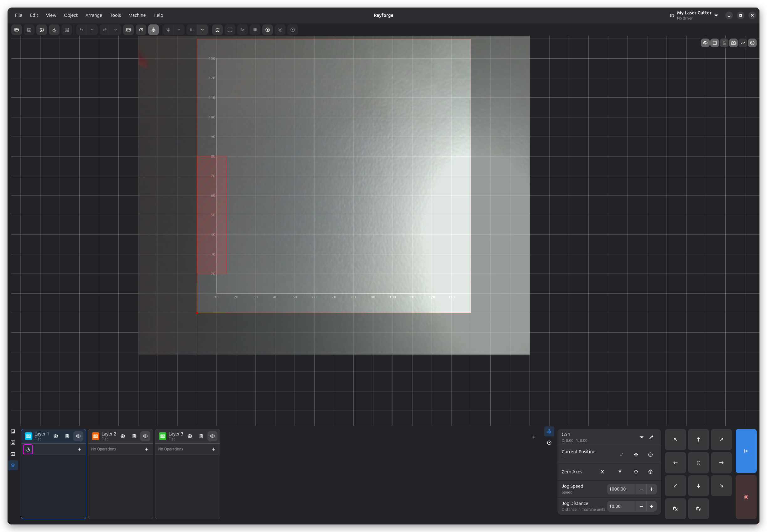Open the align options dropdown arrow
This screenshot has height=532, width=767.
tap(179, 30)
